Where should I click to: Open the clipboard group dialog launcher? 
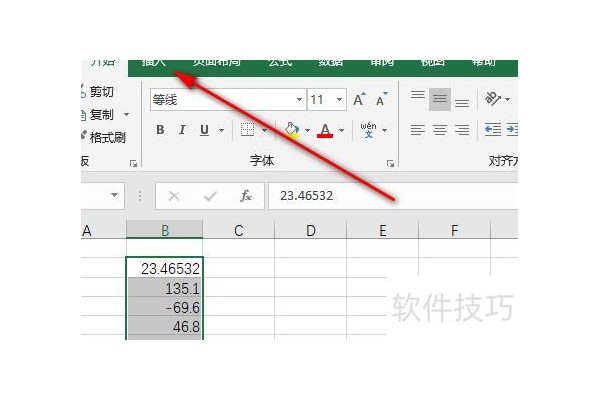point(133,163)
